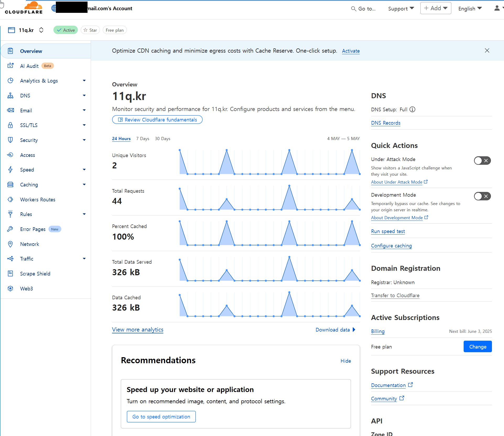The image size is (504, 436).
Task: Click the DNS Setup info icon
Action: (413, 109)
